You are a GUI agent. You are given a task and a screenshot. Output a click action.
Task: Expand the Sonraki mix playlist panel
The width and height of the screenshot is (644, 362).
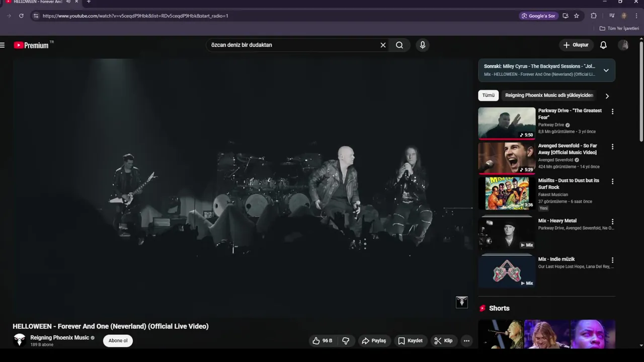pos(606,70)
